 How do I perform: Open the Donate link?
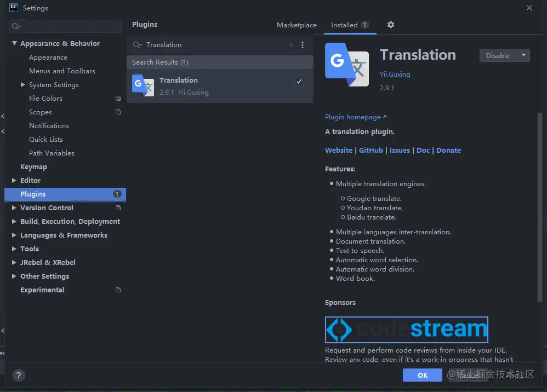(449, 150)
